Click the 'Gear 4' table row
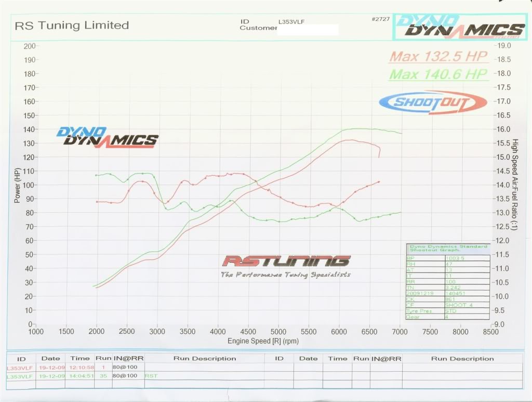The width and height of the screenshot is (532, 402). point(447,316)
